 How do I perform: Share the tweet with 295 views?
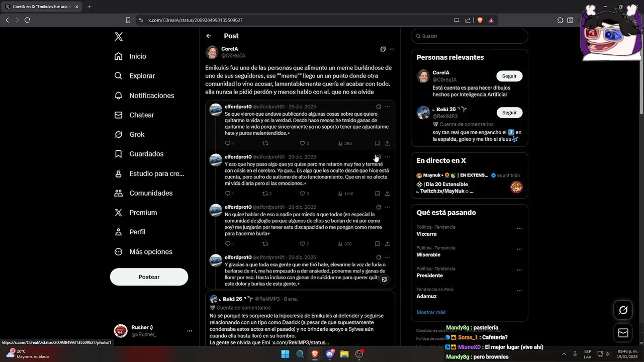point(387,143)
